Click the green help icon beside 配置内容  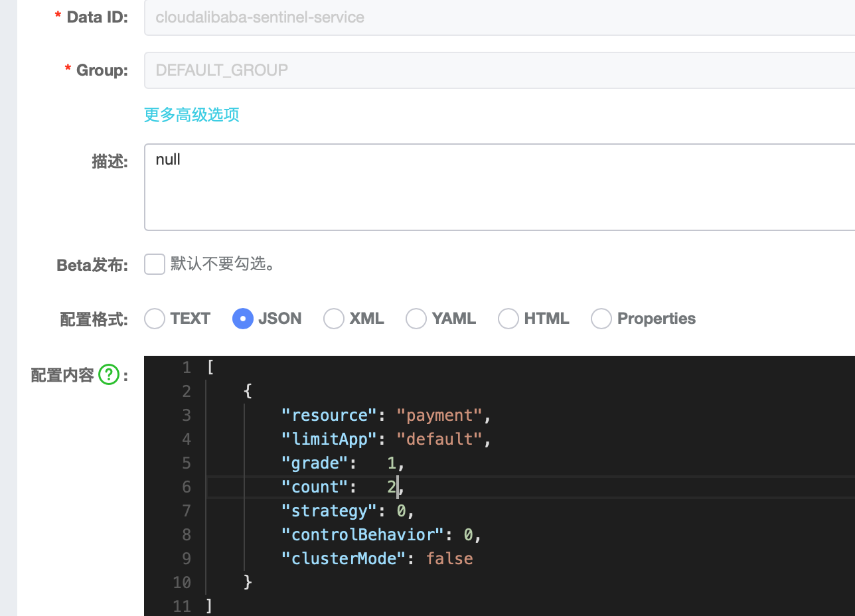click(108, 375)
